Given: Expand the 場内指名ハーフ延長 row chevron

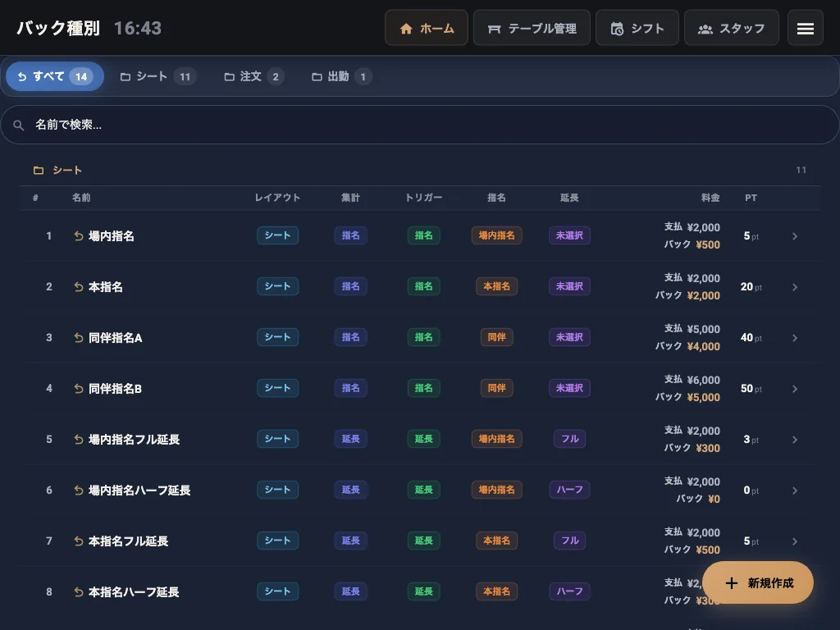Looking at the screenshot, I should pyautogui.click(x=794, y=491).
